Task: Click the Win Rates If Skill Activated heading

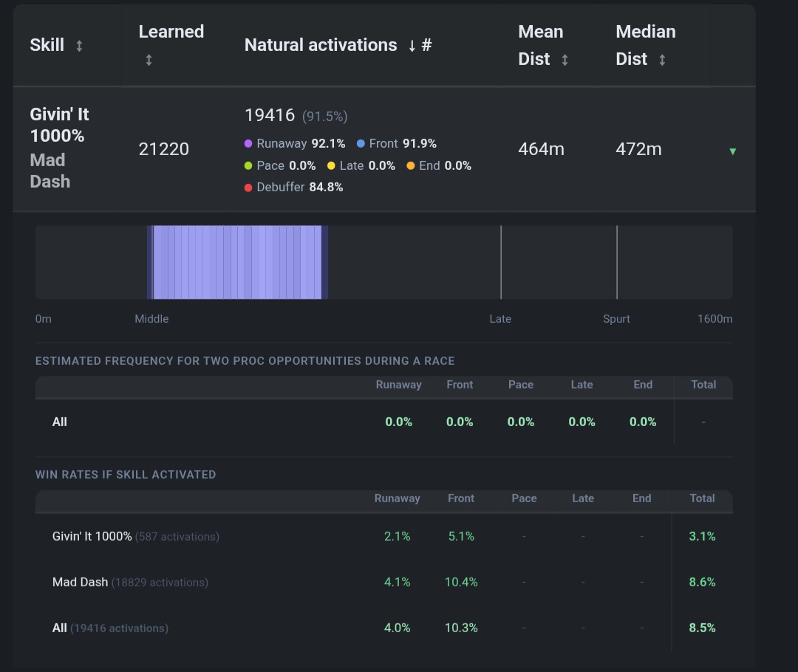Action: 126,475
